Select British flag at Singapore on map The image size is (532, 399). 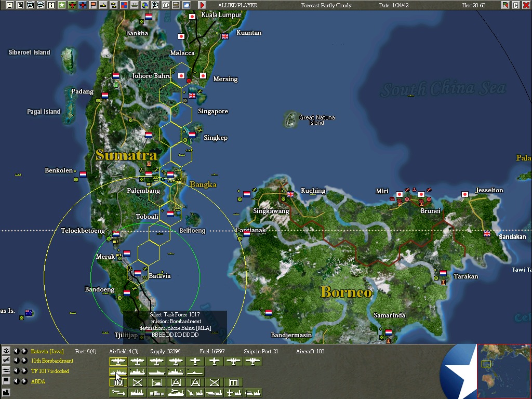pos(192,96)
